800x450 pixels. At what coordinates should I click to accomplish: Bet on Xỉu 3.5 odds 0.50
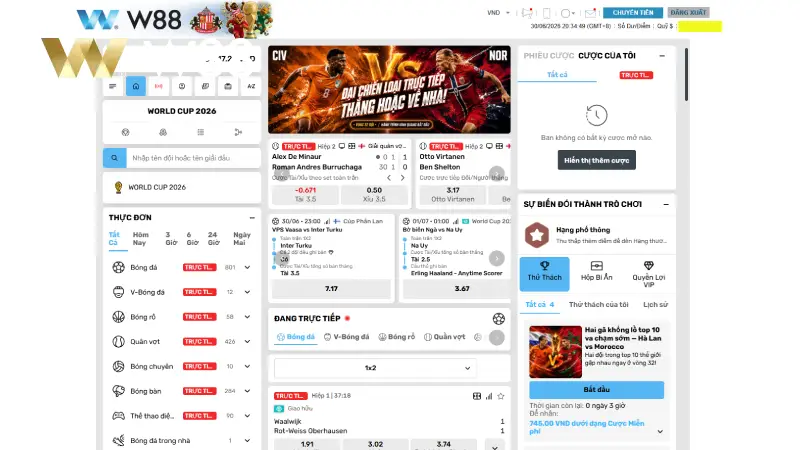[x=374, y=194]
